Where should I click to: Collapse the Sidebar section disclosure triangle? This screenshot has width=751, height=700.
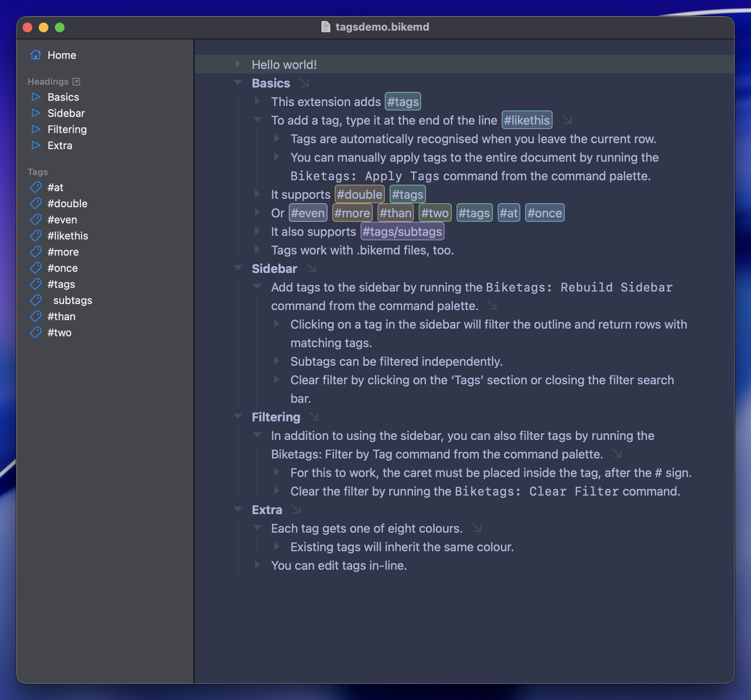(238, 268)
